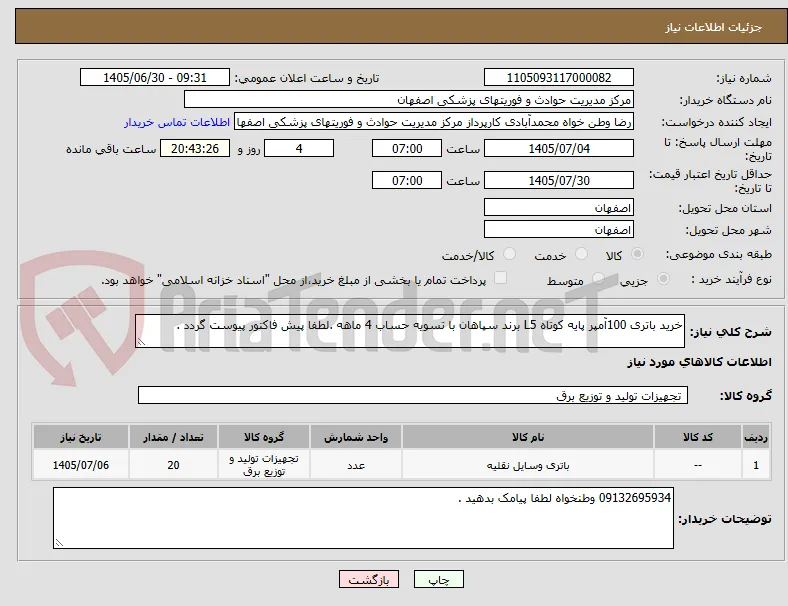The image size is (788, 606).
Task: Select the کالا radio button
Action: click(x=637, y=254)
